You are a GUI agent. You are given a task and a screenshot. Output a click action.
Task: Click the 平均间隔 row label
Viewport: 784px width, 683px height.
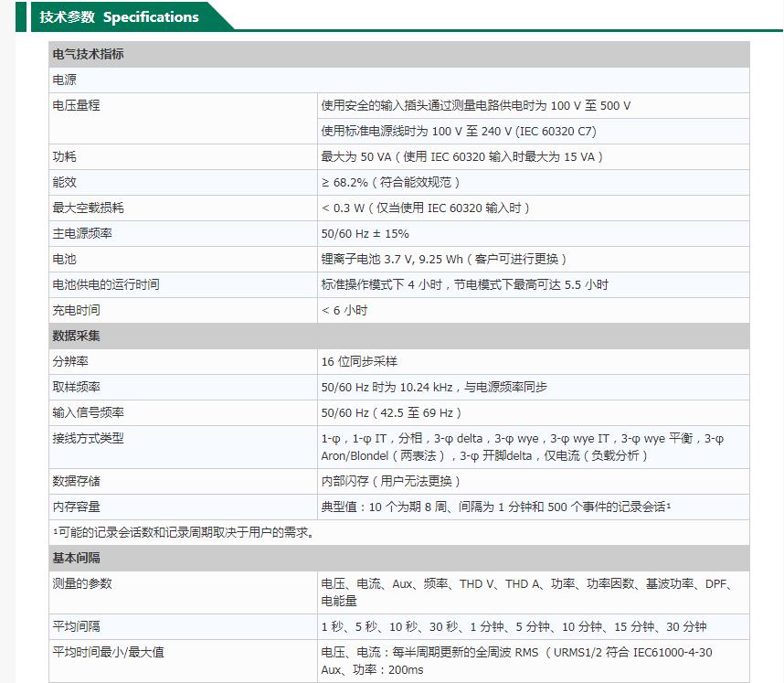click(x=77, y=627)
